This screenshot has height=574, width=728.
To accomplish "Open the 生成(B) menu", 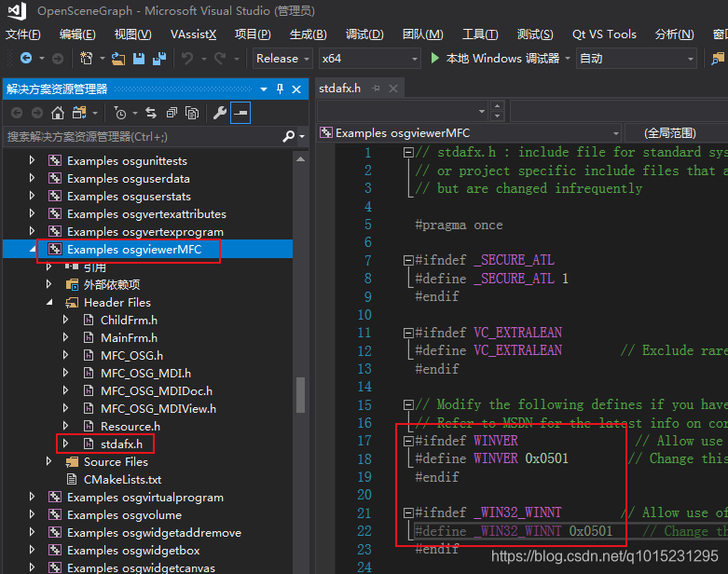I will coord(309,34).
